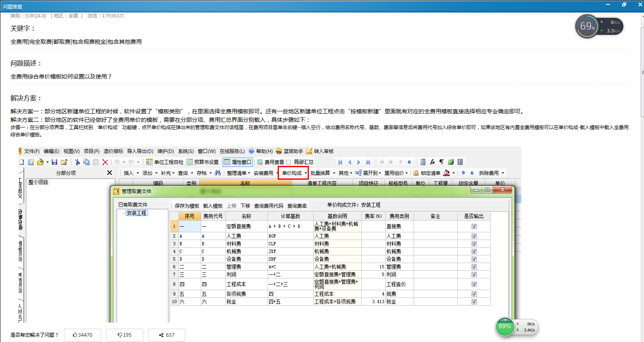Image resolution: width=644 pixels, height=342 pixels.
Task: Jump to last record arrow icon
Action: pyautogui.click(x=368, y=162)
